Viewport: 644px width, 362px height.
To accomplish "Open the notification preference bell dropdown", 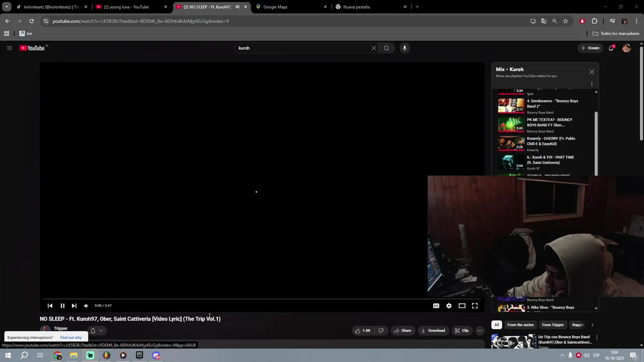I will click(96, 330).
